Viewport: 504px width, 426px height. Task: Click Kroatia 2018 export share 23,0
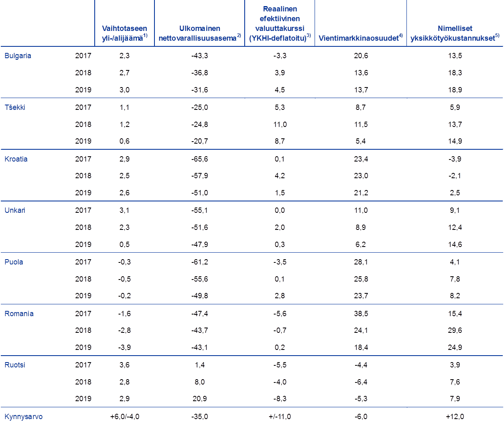pyautogui.click(x=361, y=176)
